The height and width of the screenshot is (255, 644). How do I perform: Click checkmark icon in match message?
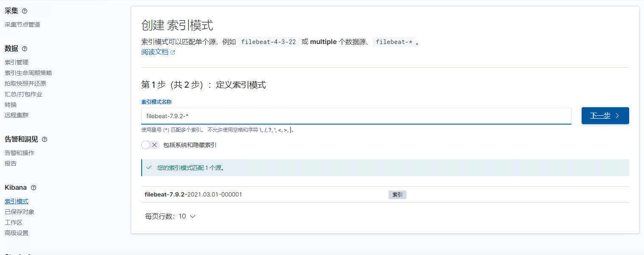coord(149,168)
